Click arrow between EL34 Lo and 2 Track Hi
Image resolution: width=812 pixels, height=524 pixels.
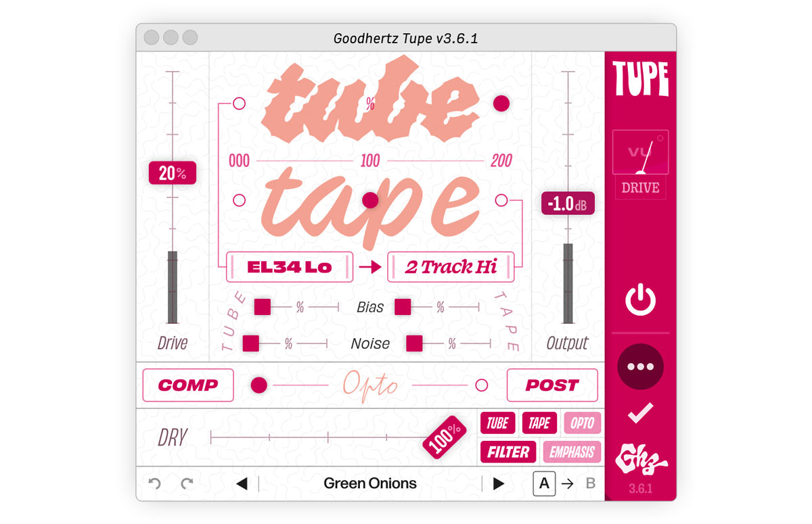(x=370, y=267)
